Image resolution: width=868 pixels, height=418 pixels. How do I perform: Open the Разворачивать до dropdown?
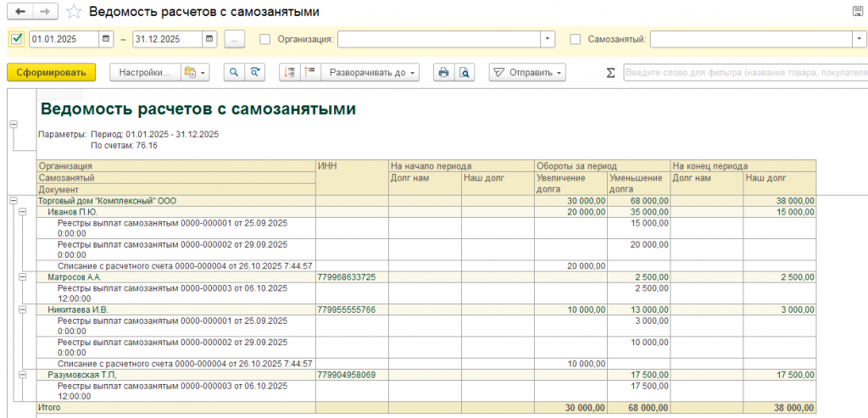coord(370,72)
